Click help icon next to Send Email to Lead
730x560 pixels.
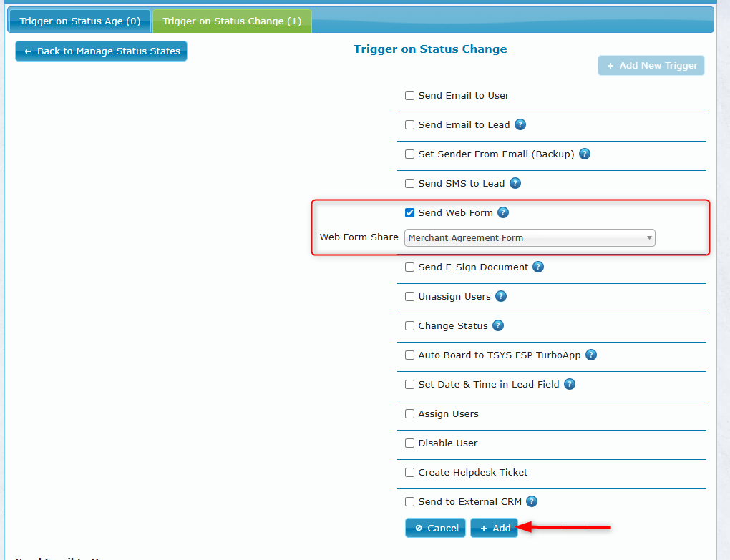(520, 124)
